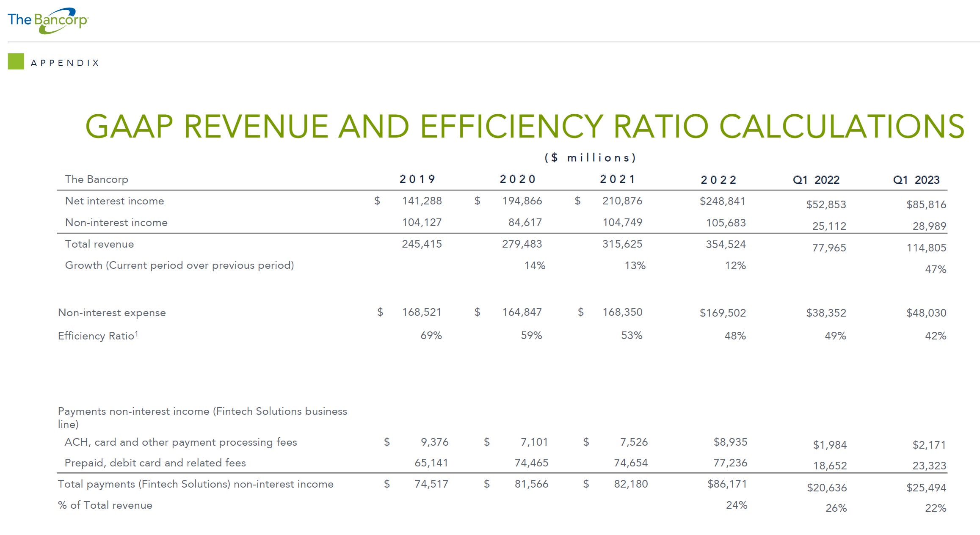980x535 pixels.
Task: Click the Q1 2022 prepaid fees value 18,652
Action: (x=830, y=466)
